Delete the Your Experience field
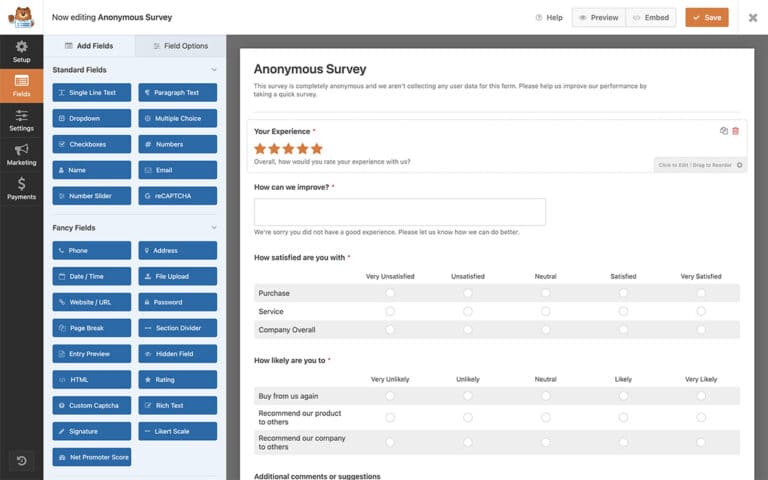Screen dimensions: 768x480 (x=735, y=131)
